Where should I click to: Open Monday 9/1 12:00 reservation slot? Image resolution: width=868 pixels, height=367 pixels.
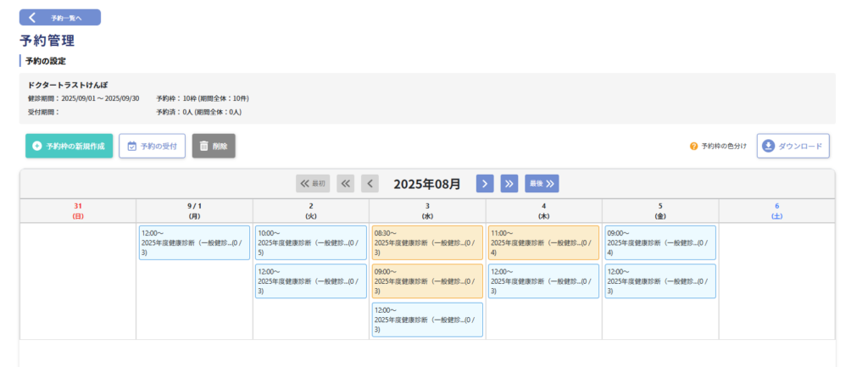coord(194,242)
